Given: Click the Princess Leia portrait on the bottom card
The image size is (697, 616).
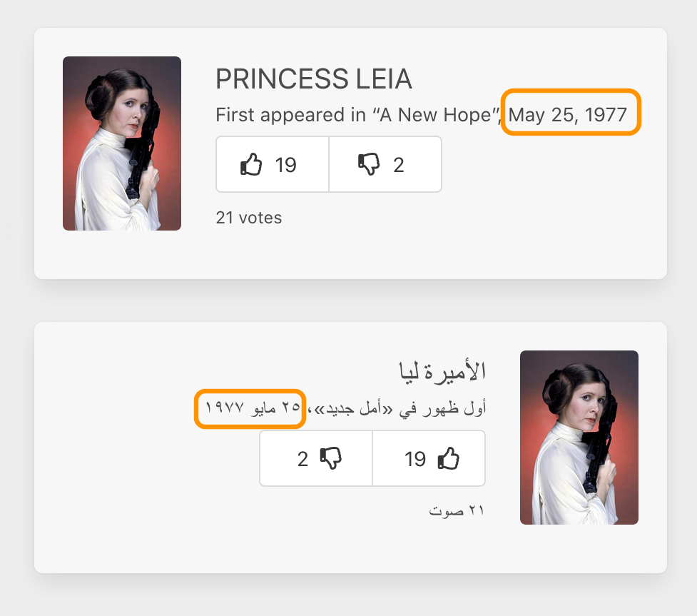Looking at the screenshot, I should point(579,437).
